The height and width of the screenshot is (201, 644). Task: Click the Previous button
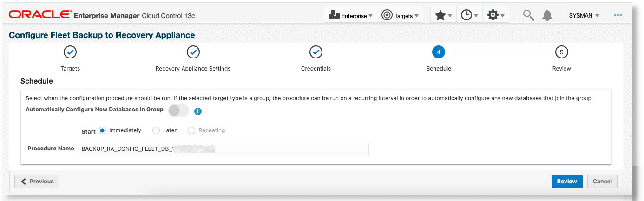point(37,182)
